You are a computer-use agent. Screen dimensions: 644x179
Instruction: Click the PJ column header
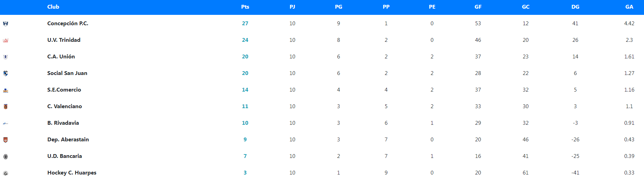point(292,7)
